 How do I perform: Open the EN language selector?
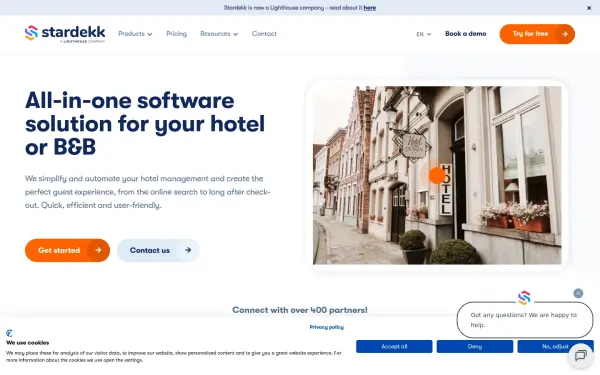(x=424, y=34)
